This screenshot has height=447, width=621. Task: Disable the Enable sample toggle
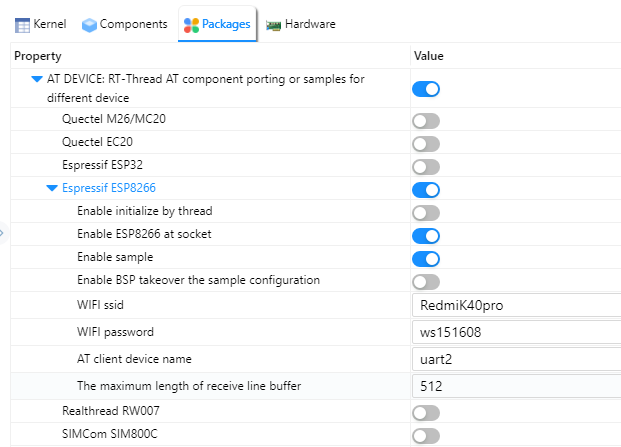(426, 259)
